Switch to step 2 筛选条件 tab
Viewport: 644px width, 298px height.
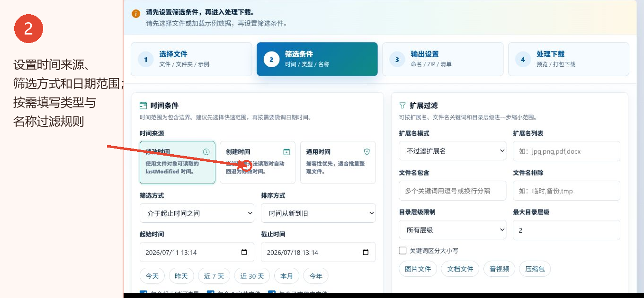tap(317, 59)
